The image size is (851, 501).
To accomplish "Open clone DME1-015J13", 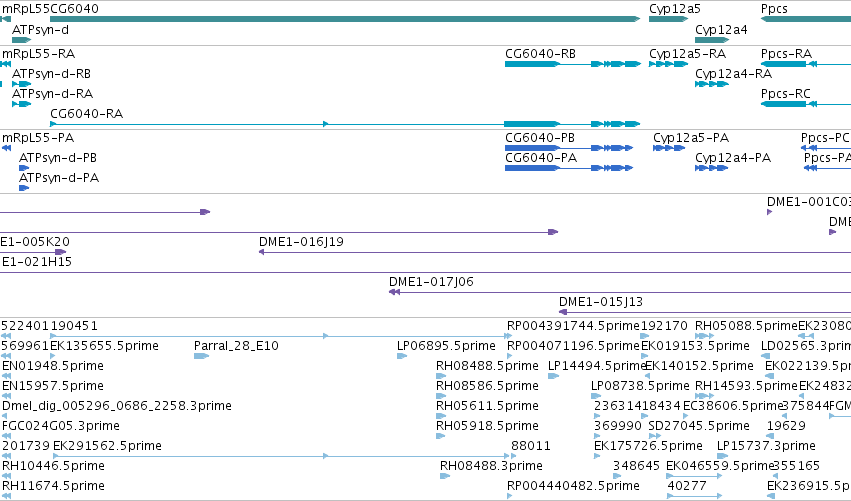I will [x=705, y=313].
